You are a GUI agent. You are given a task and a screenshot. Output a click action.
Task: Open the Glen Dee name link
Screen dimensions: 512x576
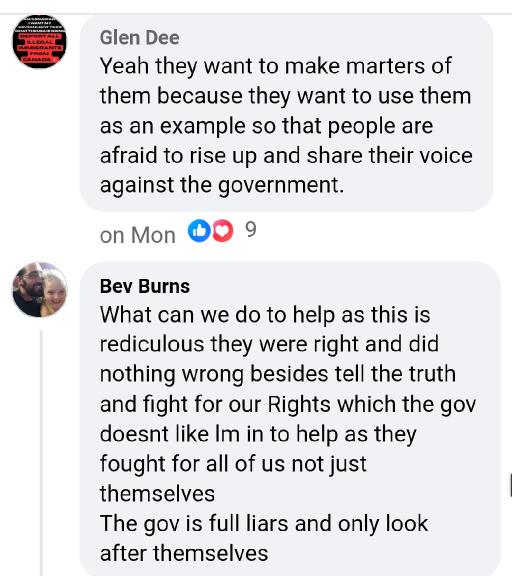pos(140,37)
